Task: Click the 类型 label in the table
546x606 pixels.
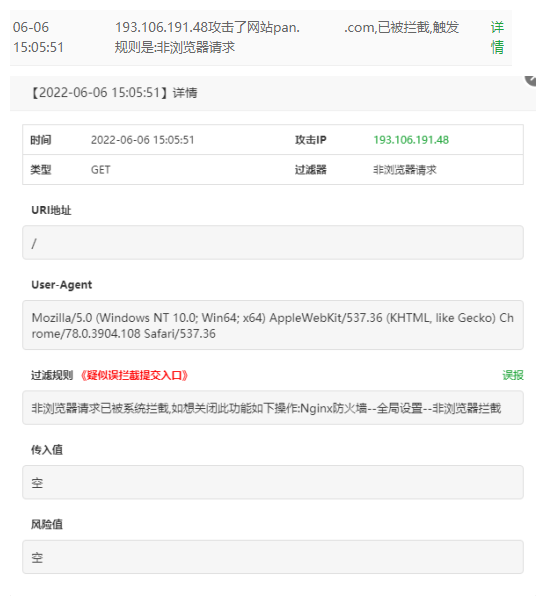Action: [x=41, y=170]
